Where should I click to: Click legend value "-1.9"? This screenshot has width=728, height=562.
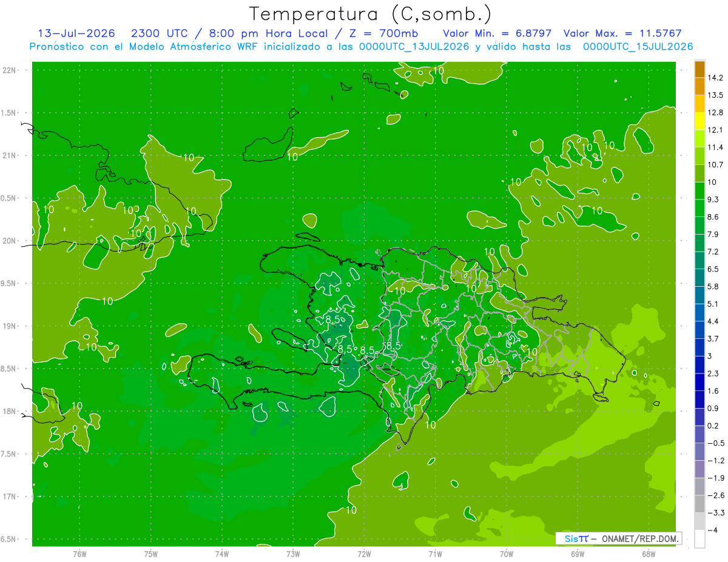tap(716, 478)
